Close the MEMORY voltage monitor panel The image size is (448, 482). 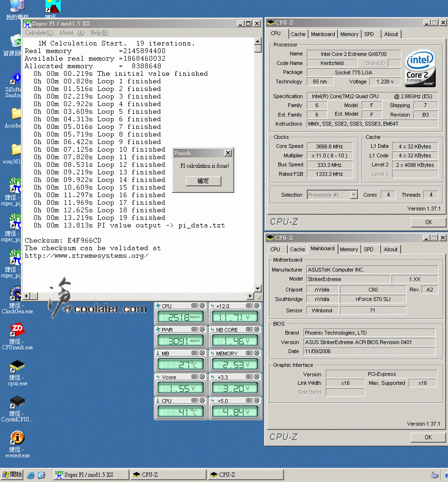[257, 354]
